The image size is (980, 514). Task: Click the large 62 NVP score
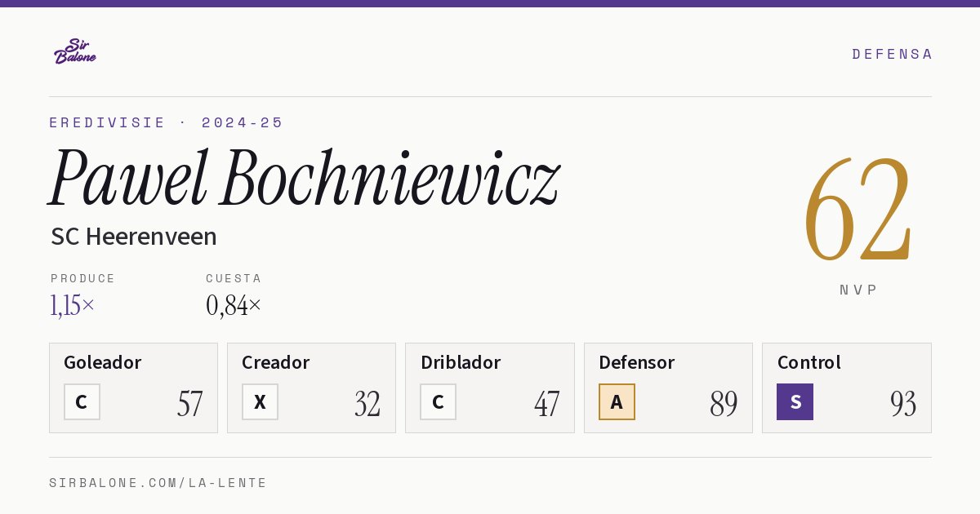click(857, 210)
